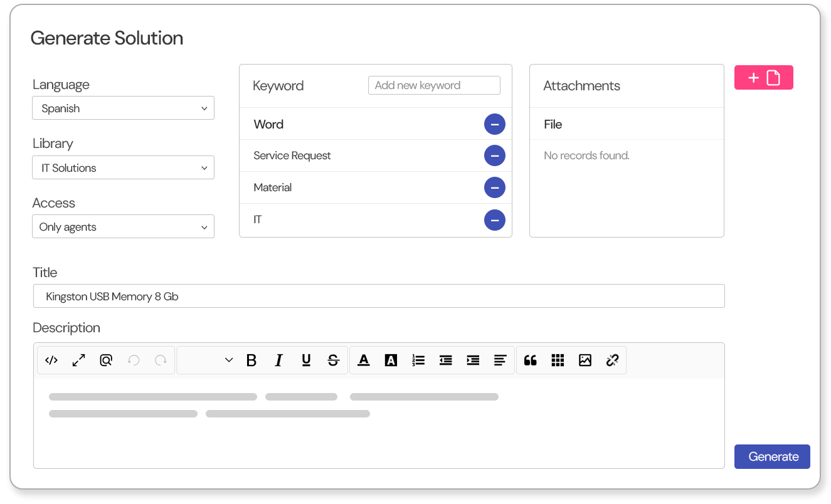Open source code view in editor toolbar

click(51, 360)
